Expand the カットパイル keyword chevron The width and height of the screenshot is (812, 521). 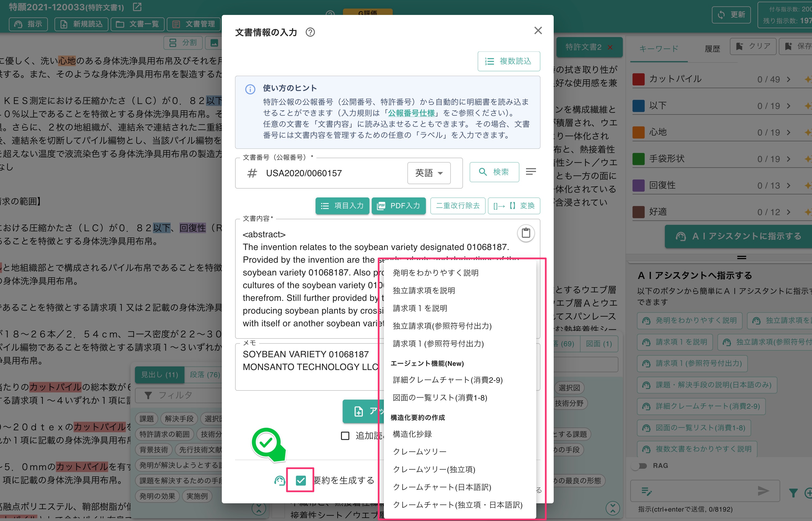pyautogui.click(x=789, y=79)
